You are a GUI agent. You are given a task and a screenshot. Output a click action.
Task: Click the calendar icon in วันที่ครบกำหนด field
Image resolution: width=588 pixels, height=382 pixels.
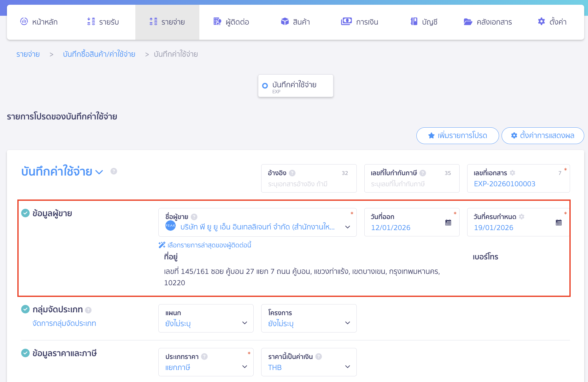coord(558,223)
